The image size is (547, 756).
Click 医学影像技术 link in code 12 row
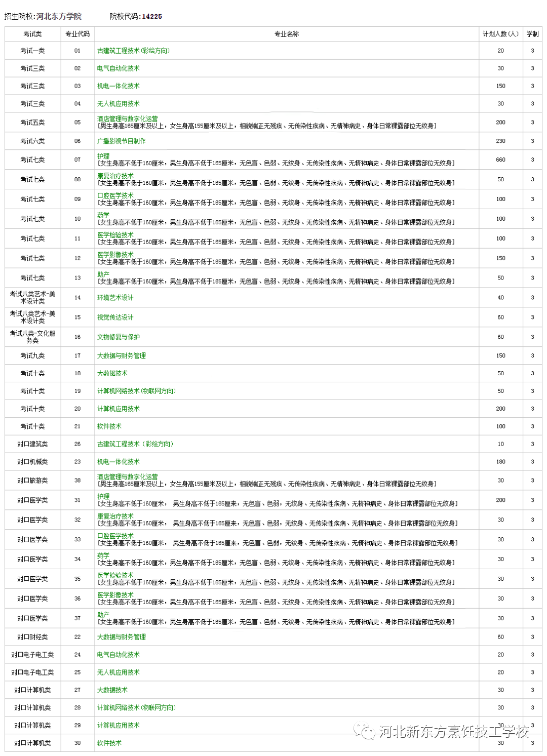[x=115, y=255]
